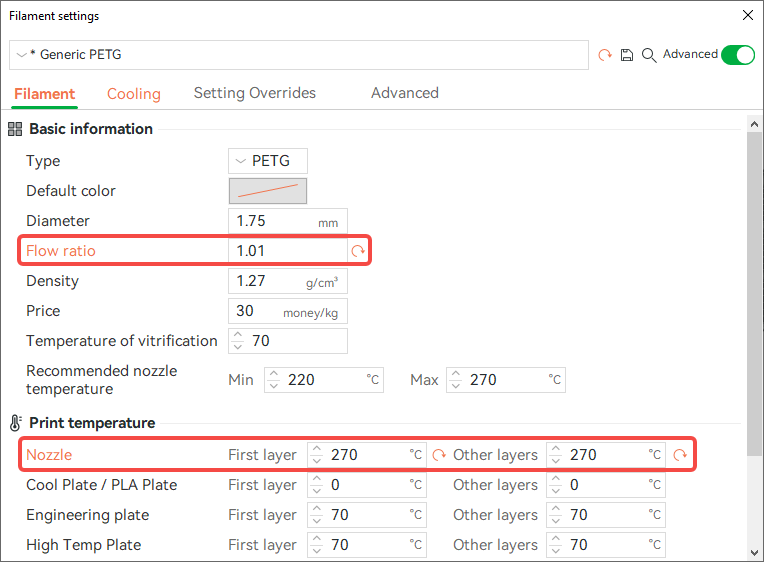The width and height of the screenshot is (764, 562).
Task: Click the Basic information section icon
Action: click(15, 129)
